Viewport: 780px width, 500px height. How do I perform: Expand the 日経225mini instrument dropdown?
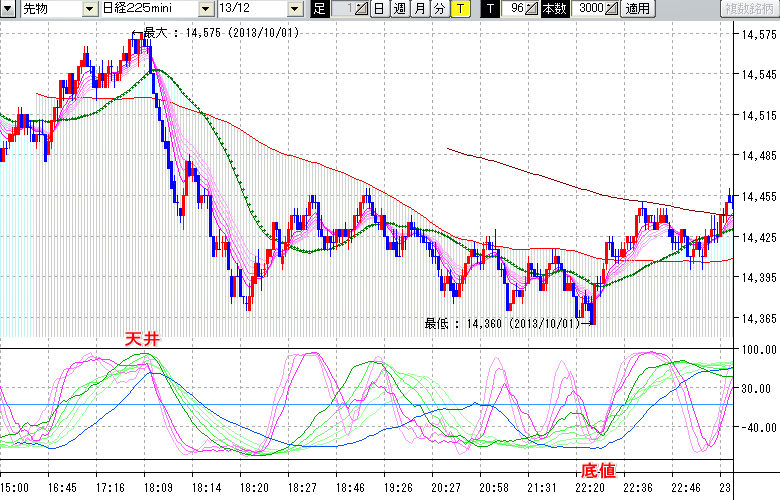tap(148, 9)
